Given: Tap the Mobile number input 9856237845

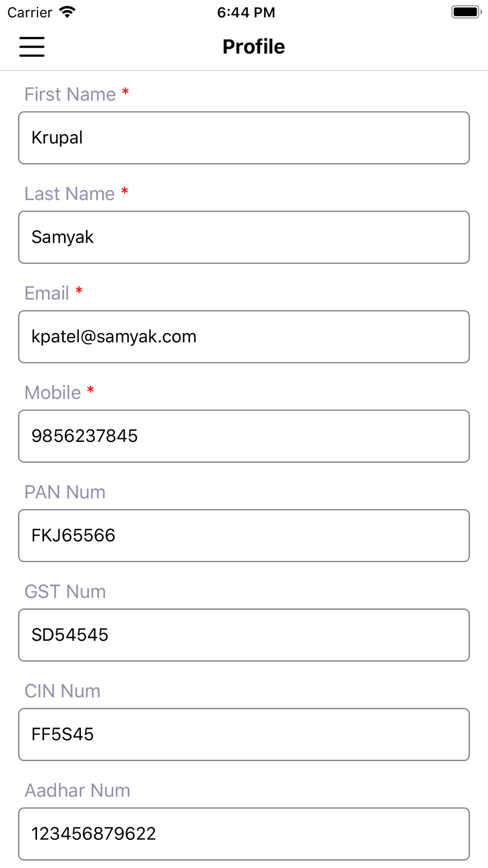Looking at the screenshot, I should click(244, 436).
